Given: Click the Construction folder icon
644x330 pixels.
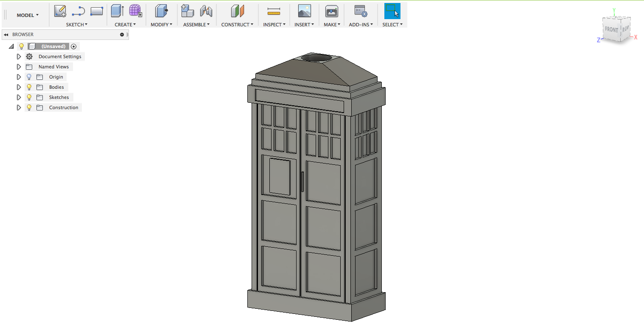Looking at the screenshot, I should pos(40,107).
